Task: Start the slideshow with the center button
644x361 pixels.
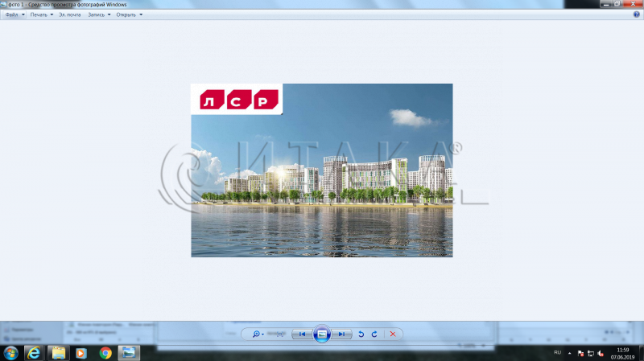Action: click(x=322, y=334)
